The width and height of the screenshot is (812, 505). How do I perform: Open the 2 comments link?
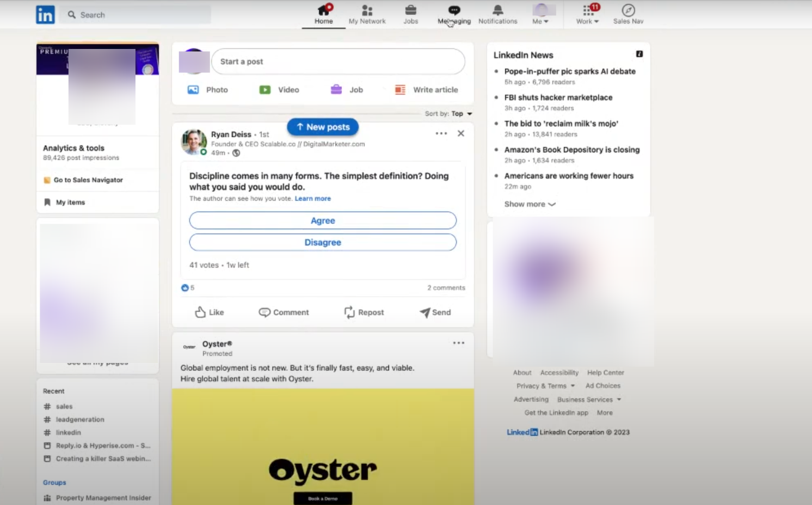(446, 288)
